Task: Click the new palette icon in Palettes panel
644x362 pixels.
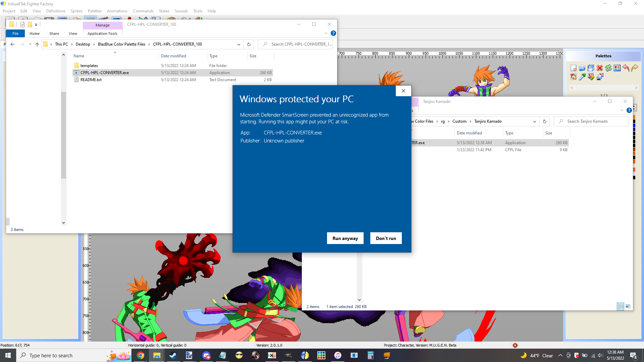Action: point(573,68)
